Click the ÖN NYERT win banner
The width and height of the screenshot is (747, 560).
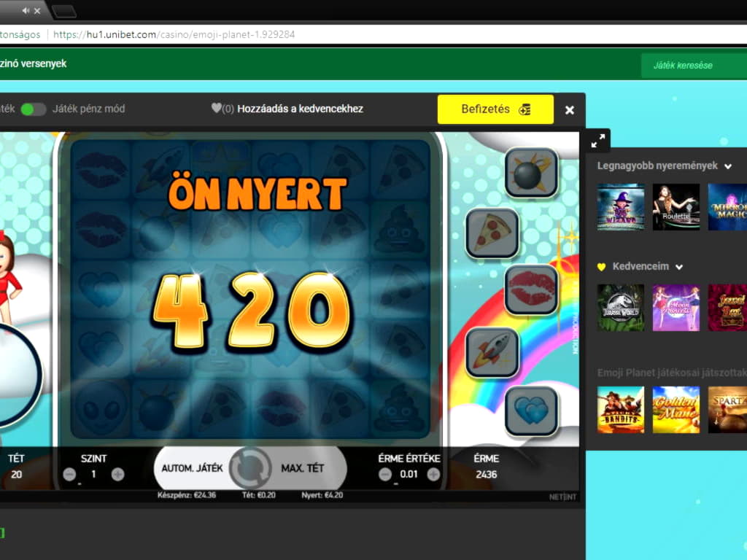pyautogui.click(x=258, y=192)
